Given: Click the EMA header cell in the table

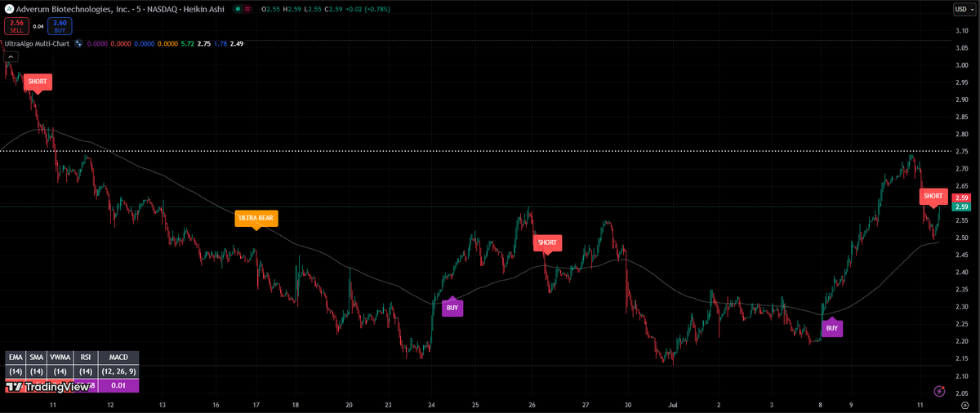Looking at the screenshot, I should pos(15,357).
